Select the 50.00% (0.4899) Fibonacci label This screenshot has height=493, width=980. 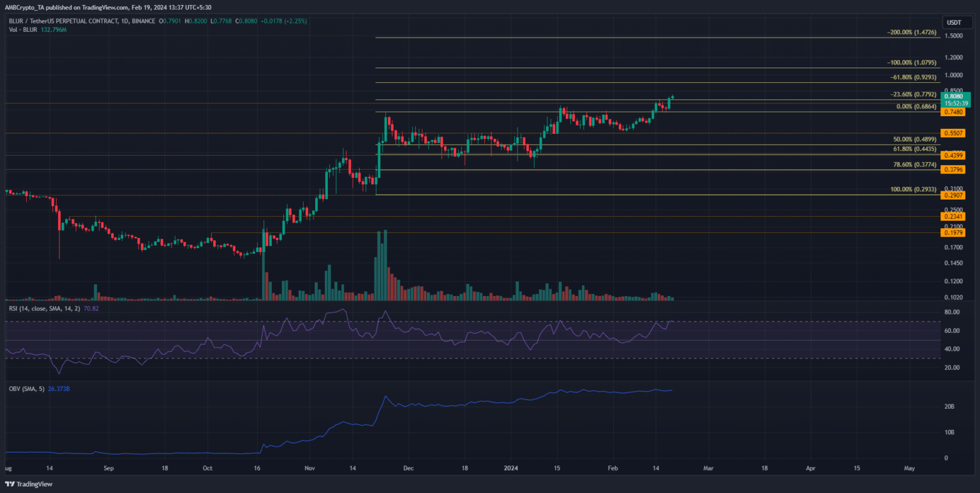click(x=915, y=139)
